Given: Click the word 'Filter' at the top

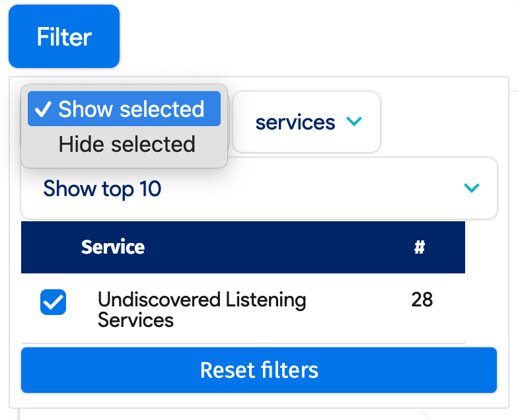Looking at the screenshot, I should pos(64,37).
